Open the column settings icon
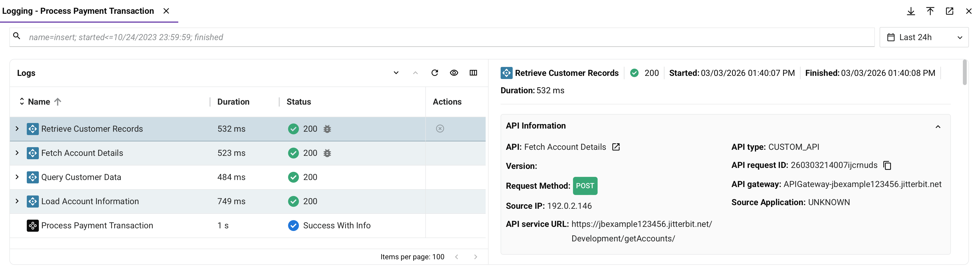Screen dimensions: 980x274 (x=473, y=73)
